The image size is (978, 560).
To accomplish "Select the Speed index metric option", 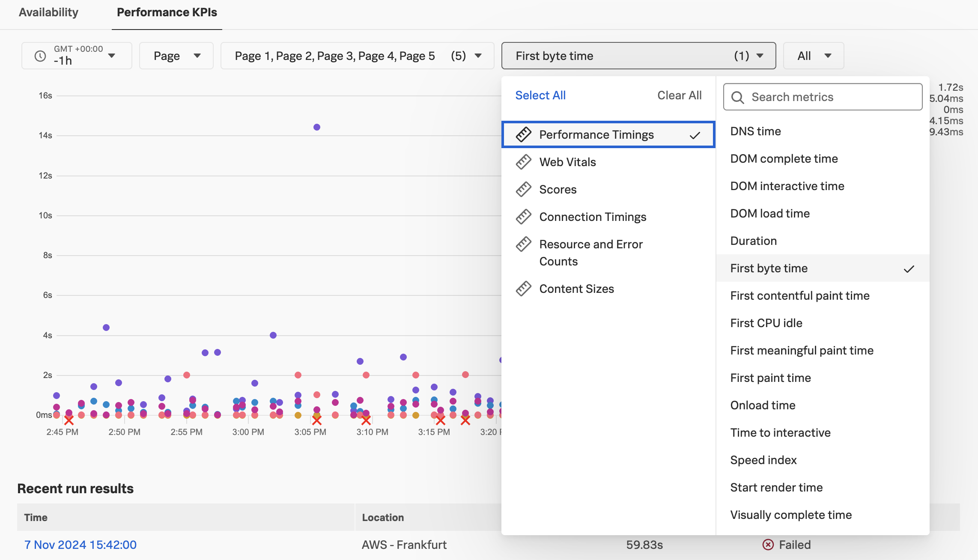I will [763, 460].
